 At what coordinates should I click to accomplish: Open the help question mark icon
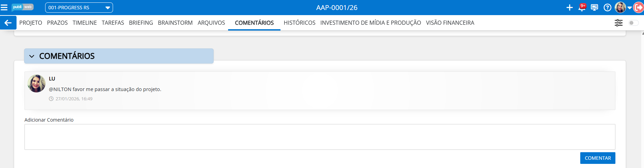(607, 8)
